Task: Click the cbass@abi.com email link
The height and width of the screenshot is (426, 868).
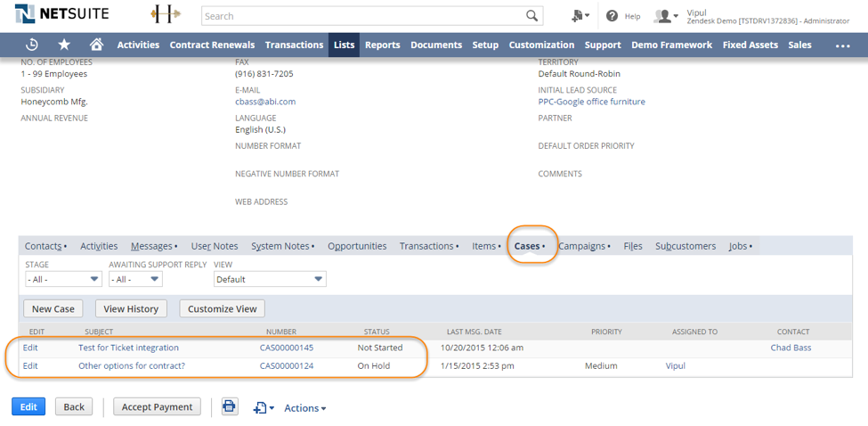Action: pos(265,102)
